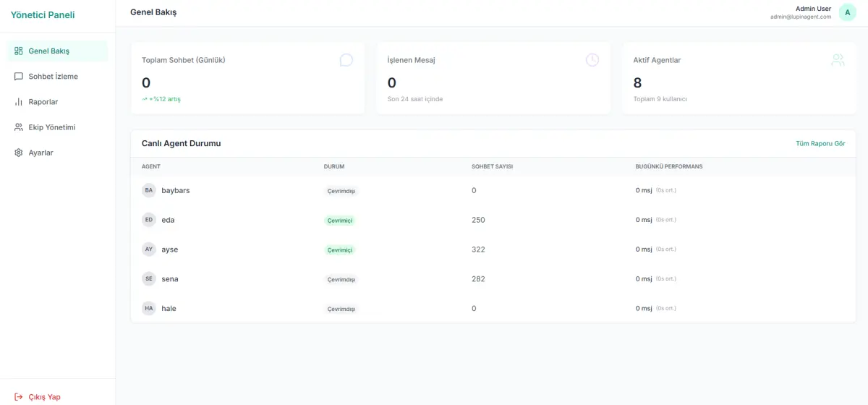This screenshot has width=868, height=405.
Task: Click the Sohbet İzleme chat bubble icon
Action: click(19, 76)
